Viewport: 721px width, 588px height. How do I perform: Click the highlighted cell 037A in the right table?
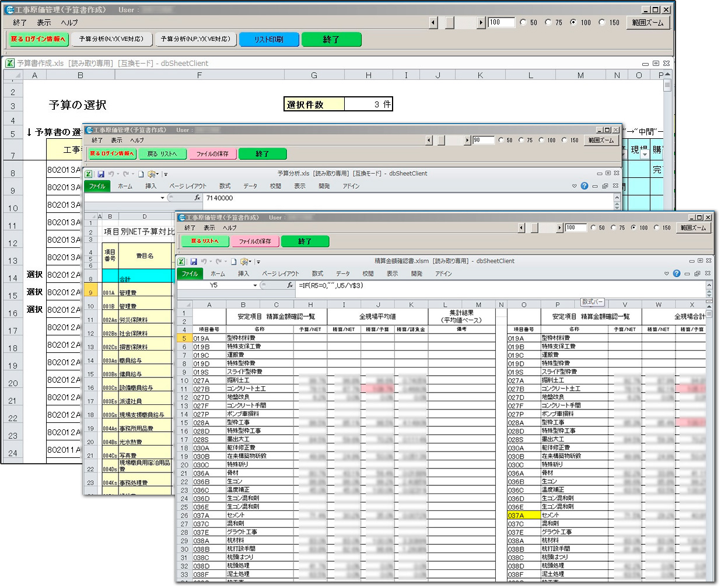click(x=524, y=515)
